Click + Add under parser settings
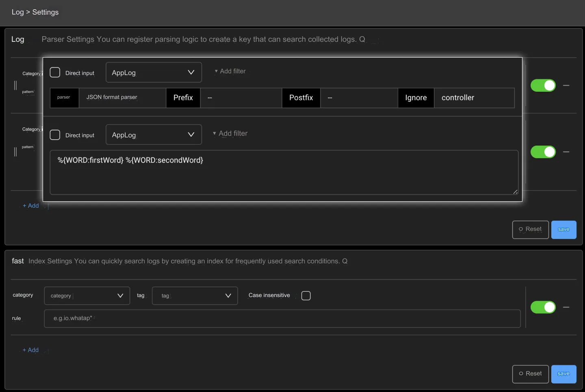Screen dimensions: 585x392 tap(30, 206)
